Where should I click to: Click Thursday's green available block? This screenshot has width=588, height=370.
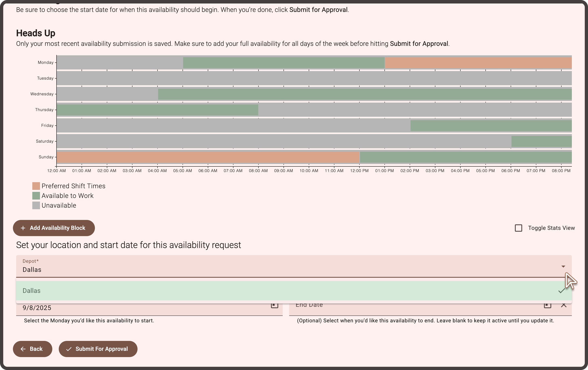pos(157,110)
